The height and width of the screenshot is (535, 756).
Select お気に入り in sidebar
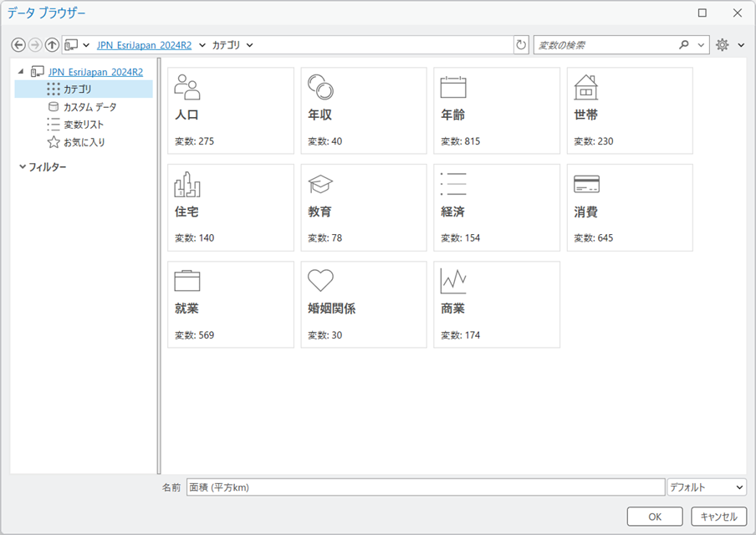84,142
